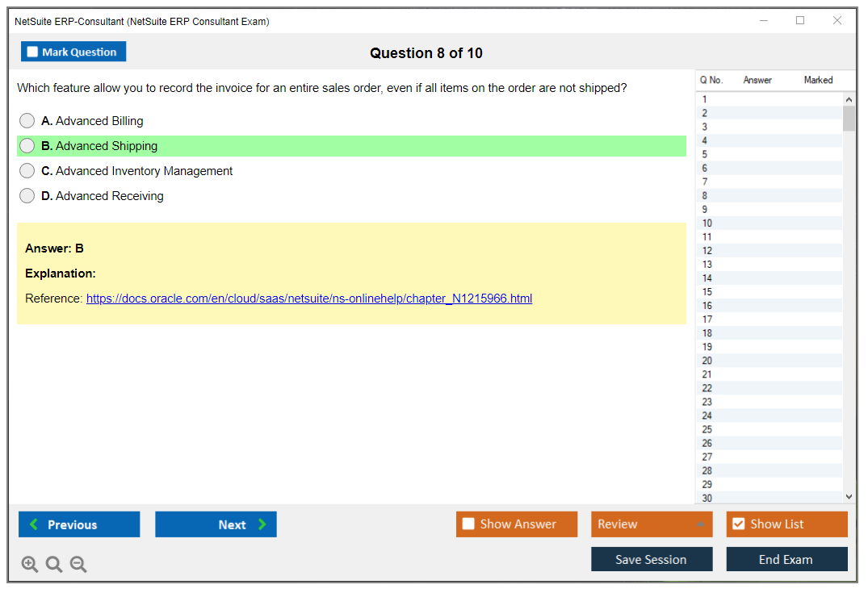Minimize the exam window
This screenshot has height=593, width=868.
coord(763,20)
